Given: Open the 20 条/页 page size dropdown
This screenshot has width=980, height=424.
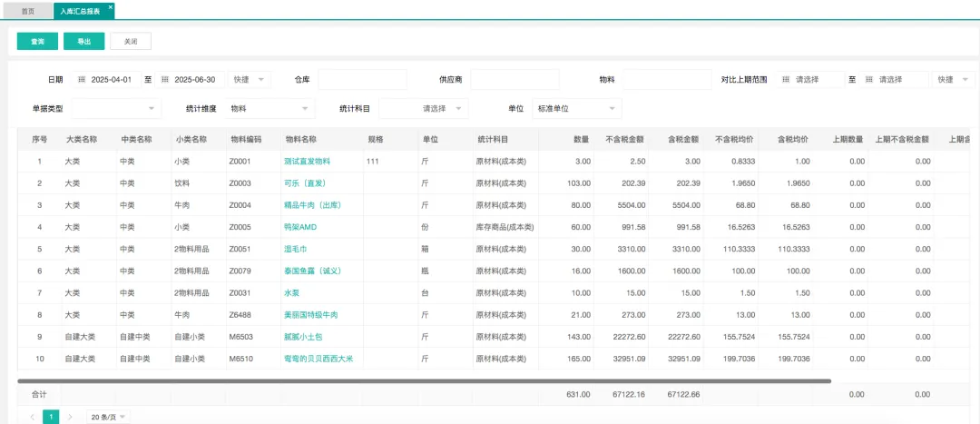Looking at the screenshot, I should (x=109, y=417).
